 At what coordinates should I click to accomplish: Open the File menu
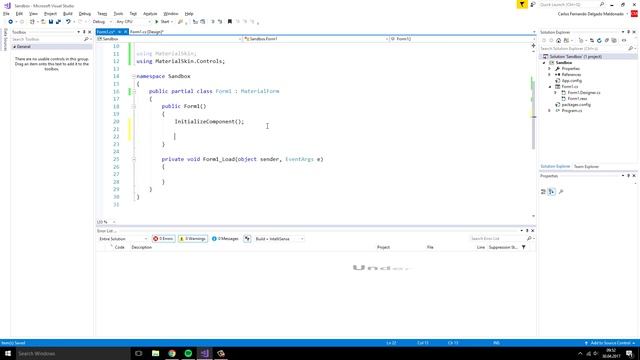[6, 13]
